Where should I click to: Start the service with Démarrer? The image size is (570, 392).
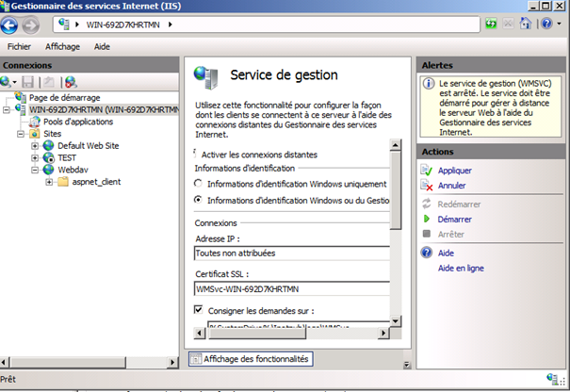click(457, 219)
